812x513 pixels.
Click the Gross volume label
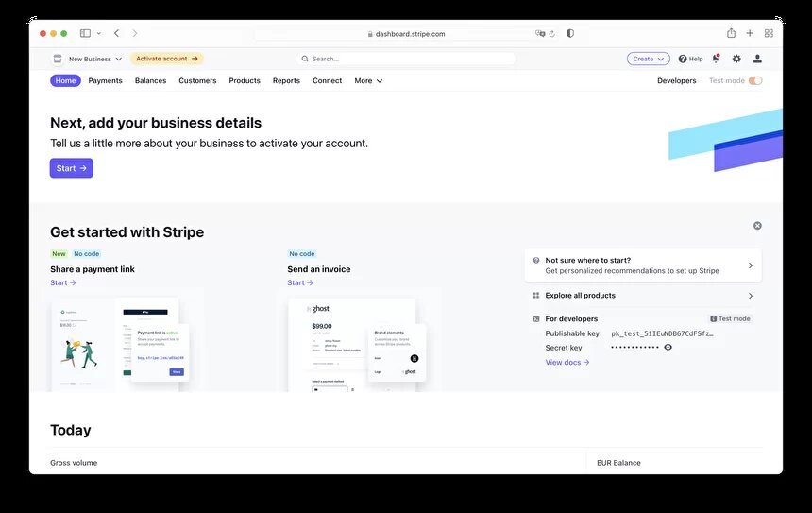[x=74, y=463]
